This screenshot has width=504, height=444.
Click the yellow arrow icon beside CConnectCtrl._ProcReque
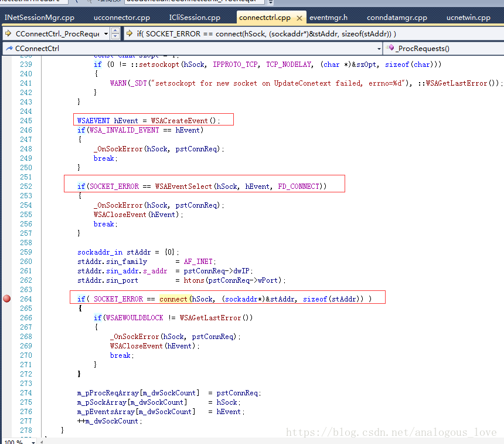point(8,34)
